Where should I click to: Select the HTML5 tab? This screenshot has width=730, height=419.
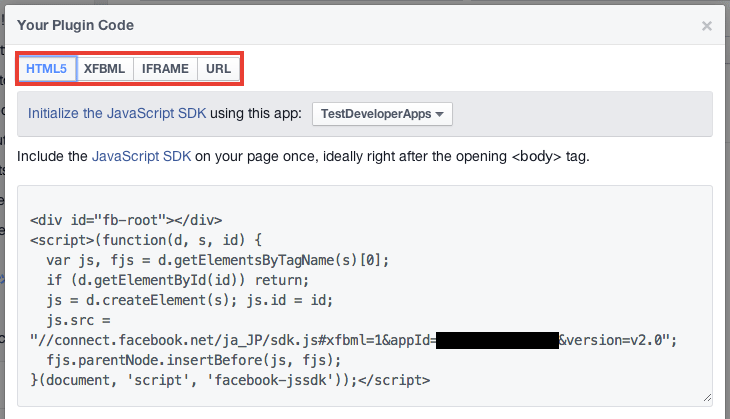click(47, 69)
